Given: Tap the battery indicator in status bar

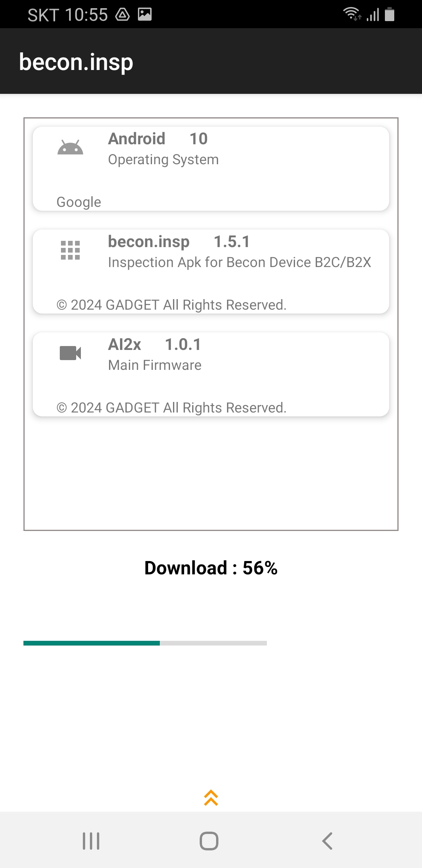Looking at the screenshot, I should tap(390, 14).
